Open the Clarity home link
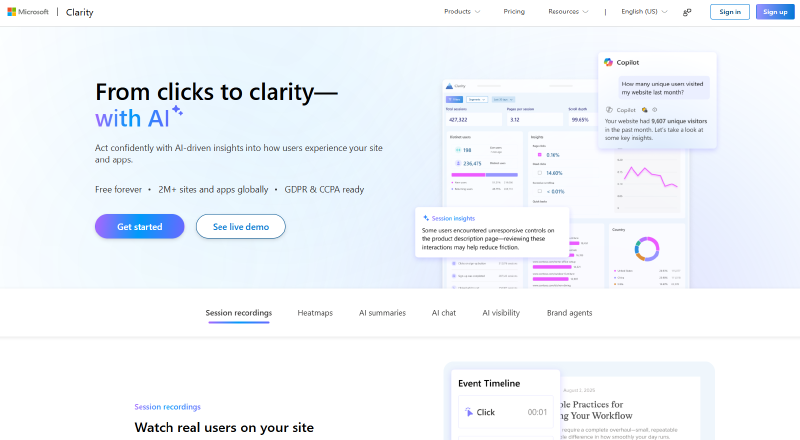This screenshot has height=440, width=800. (x=80, y=12)
